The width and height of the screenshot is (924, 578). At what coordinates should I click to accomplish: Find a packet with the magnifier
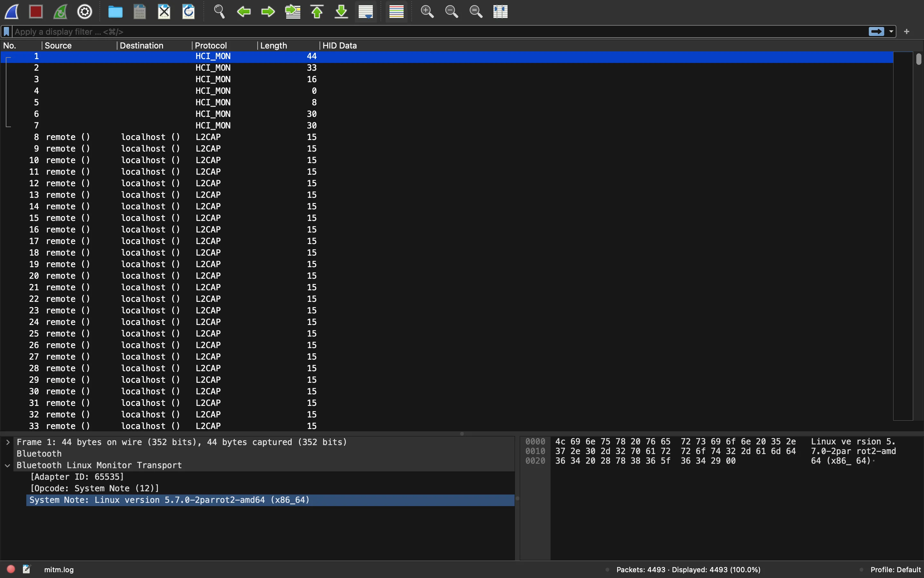coord(219,12)
